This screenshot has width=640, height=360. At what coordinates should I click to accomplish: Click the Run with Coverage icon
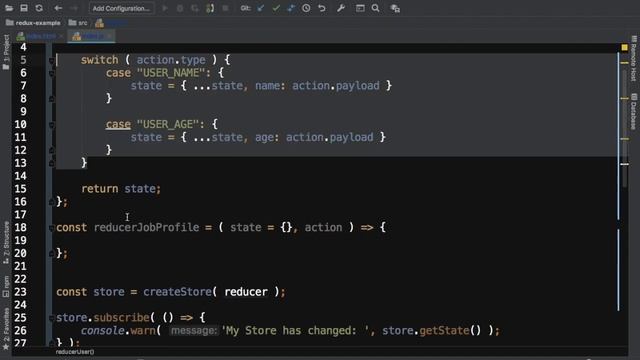click(x=195, y=8)
